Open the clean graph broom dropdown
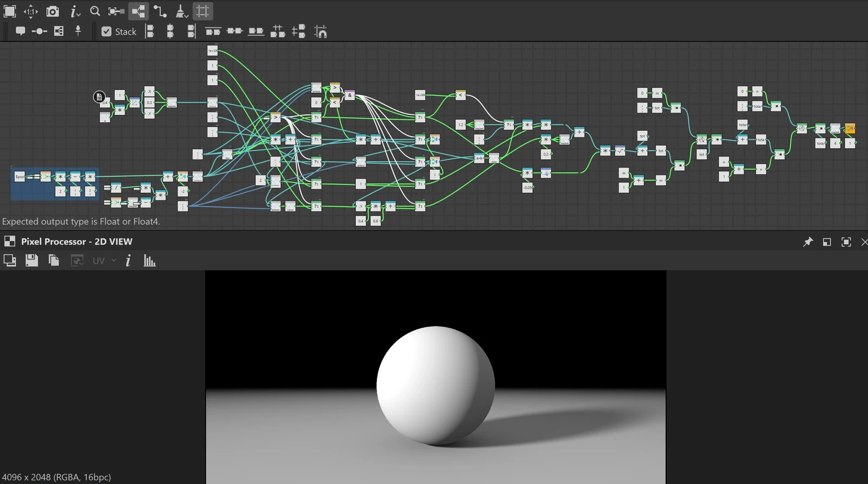The image size is (868, 484). (182, 11)
